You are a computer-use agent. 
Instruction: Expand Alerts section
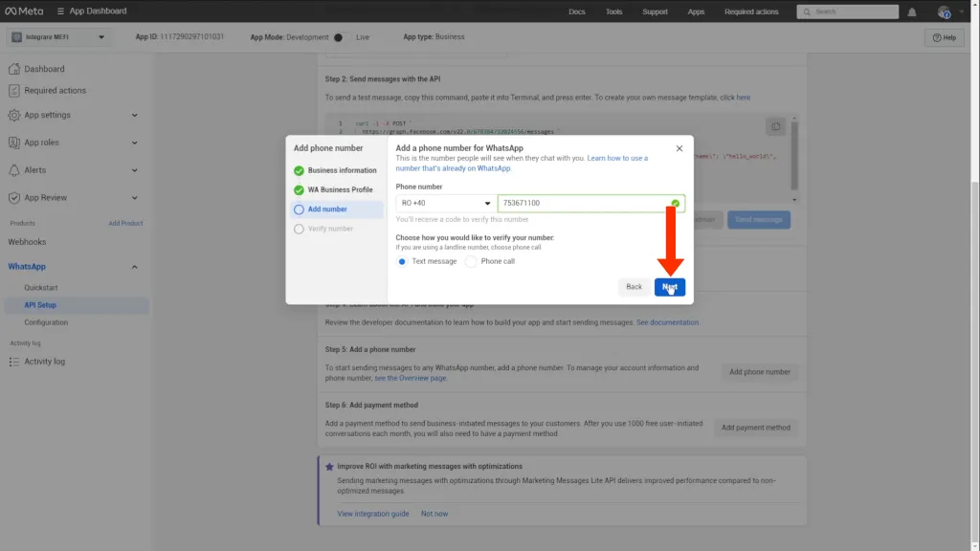pos(134,170)
